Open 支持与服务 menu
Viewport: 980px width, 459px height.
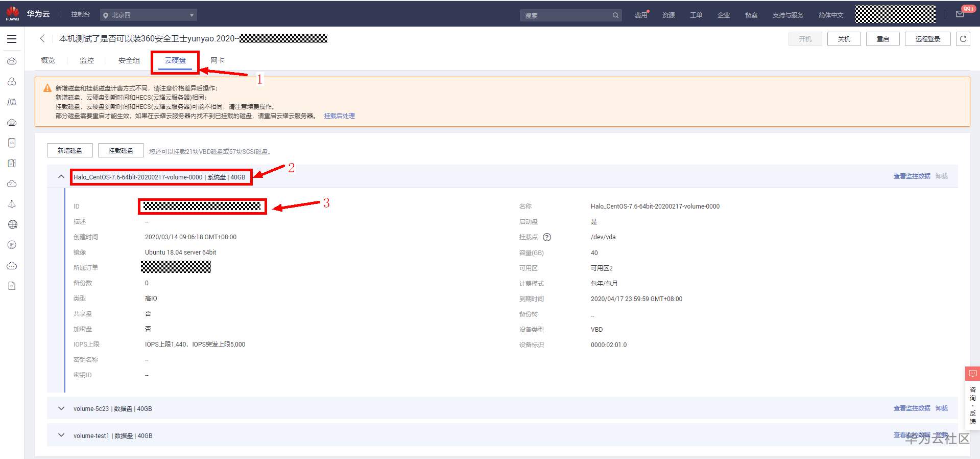[x=788, y=15]
